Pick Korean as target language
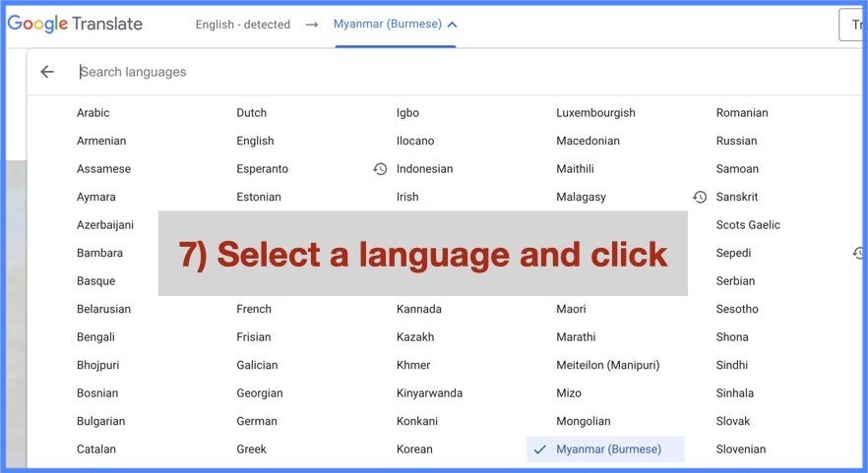 tap(414, 449)
